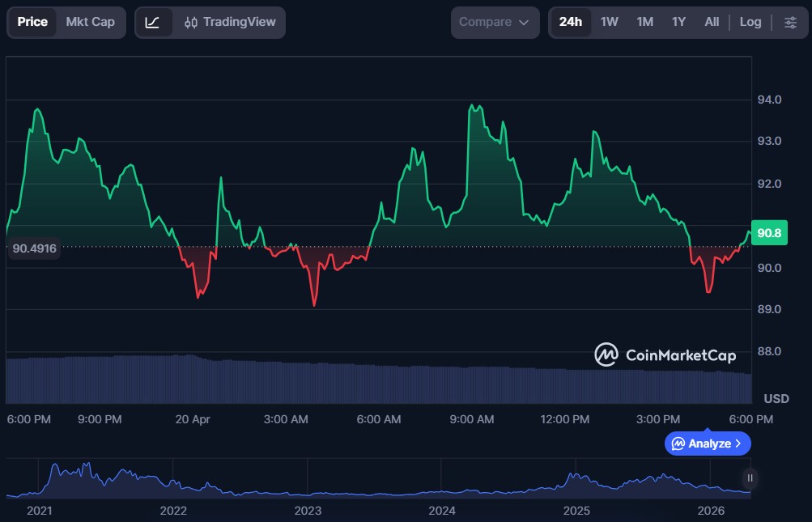Viewport: 812px width, 522px height.
Task: Open chart settings sliders icon
Action: click(790, 22)
